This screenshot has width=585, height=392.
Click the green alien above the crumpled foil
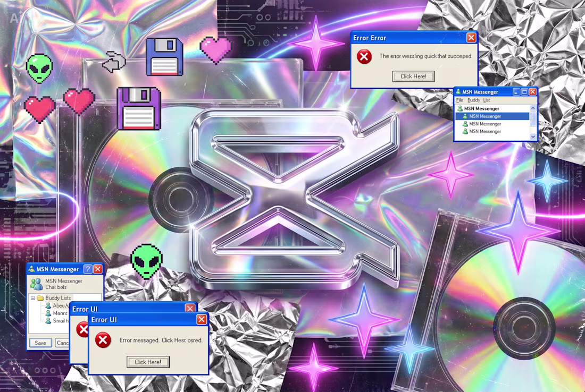tap(147, 261)
